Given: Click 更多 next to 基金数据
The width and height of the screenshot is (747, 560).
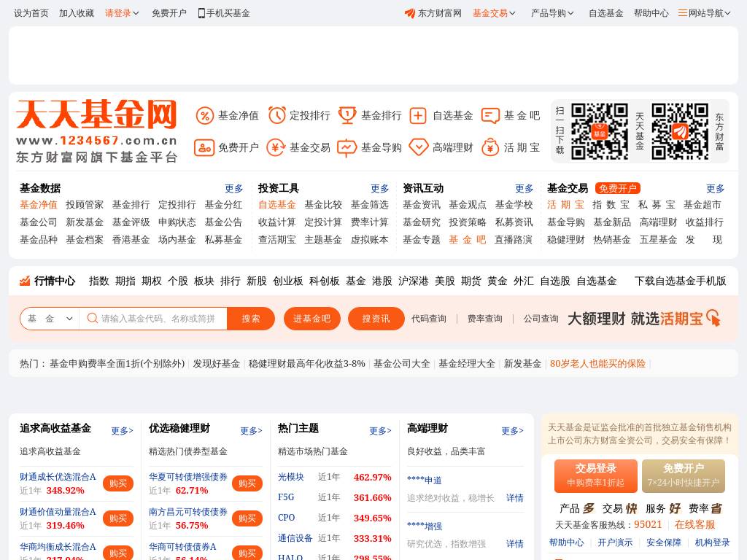Looking at the screenshot, I should tap(233, 189).
